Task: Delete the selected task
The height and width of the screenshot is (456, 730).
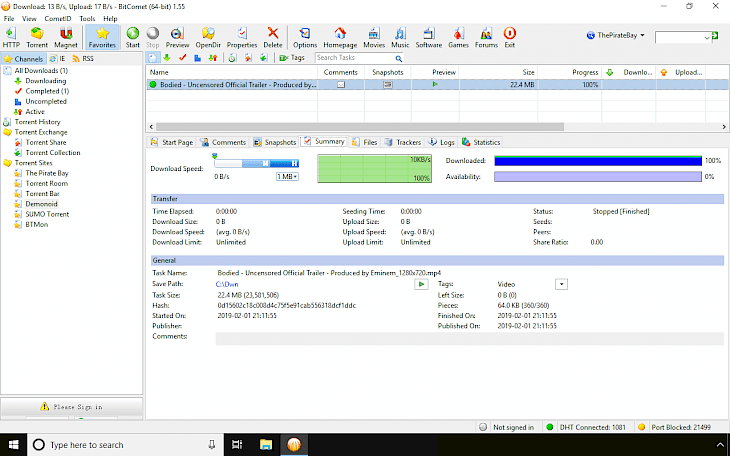Action: (x=273, y=37)
